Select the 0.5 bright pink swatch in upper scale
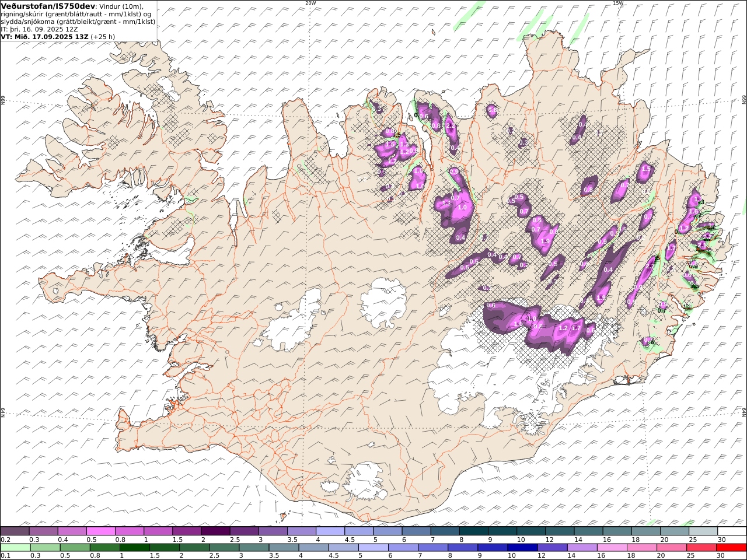747x560 pixels. (x=100, y=531)
